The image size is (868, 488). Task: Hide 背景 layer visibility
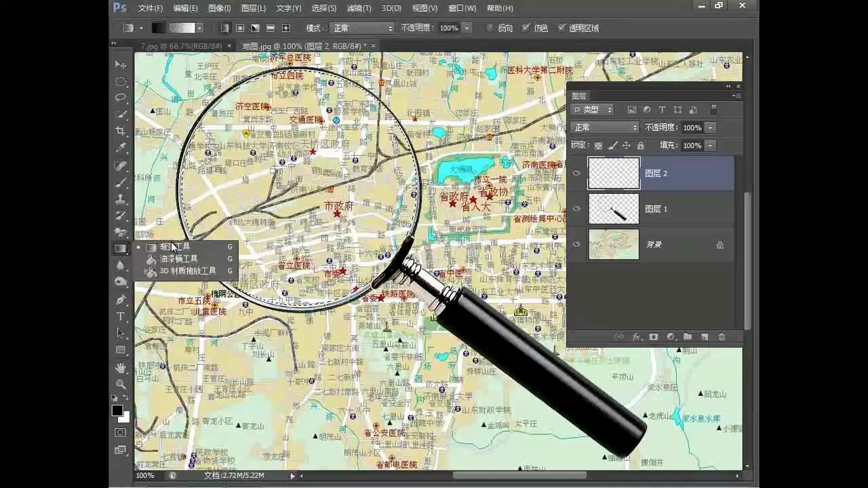[576, 245]
